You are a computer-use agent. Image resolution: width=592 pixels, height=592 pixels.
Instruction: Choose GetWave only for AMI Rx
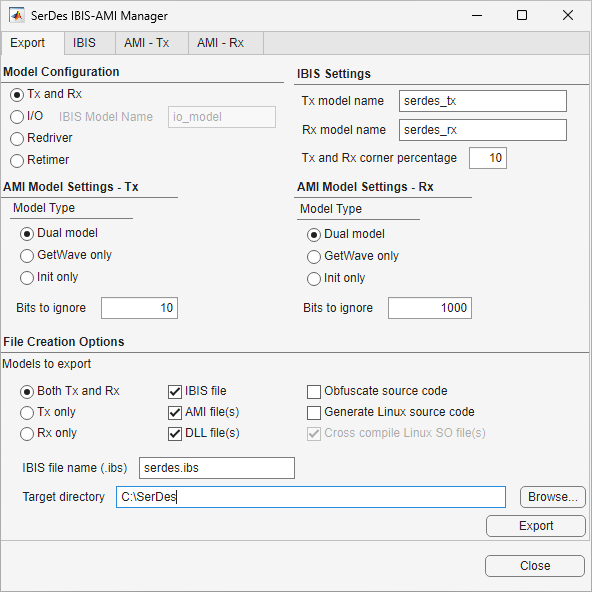pos(314,257)
